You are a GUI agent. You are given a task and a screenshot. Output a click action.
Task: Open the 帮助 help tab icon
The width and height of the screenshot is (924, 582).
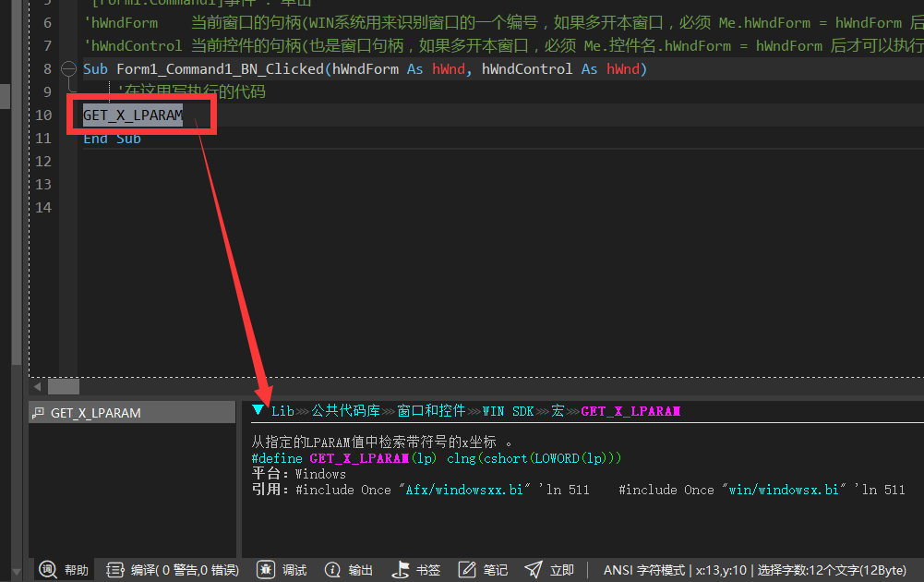tap(48, 569)
